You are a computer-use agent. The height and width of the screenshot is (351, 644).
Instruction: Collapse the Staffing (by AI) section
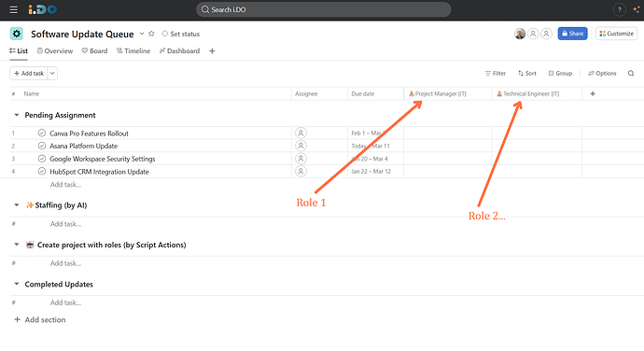pos(17,204)
